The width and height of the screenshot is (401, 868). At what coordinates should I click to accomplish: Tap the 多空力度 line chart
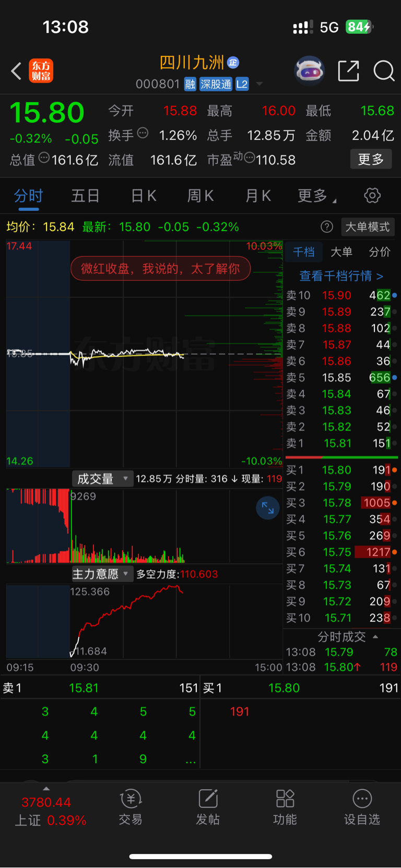(145, 621)
